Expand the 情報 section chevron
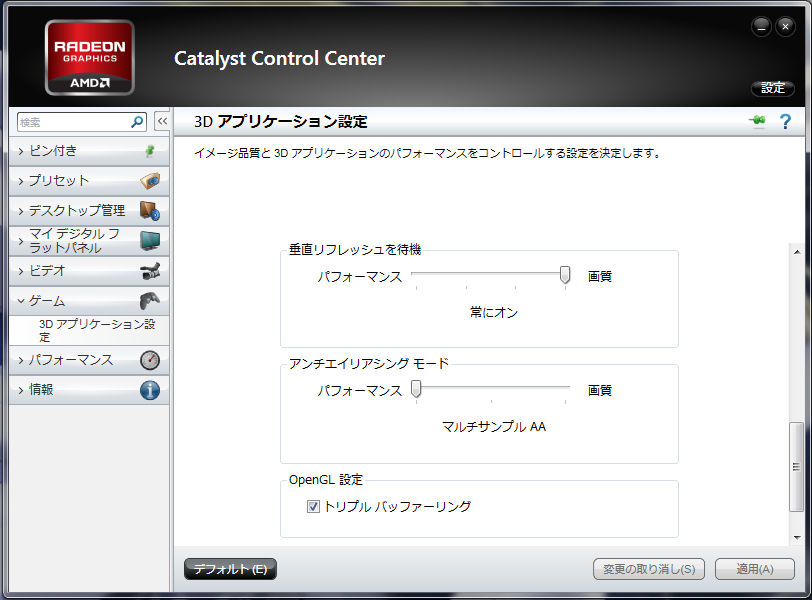 (x=21, y=390)
